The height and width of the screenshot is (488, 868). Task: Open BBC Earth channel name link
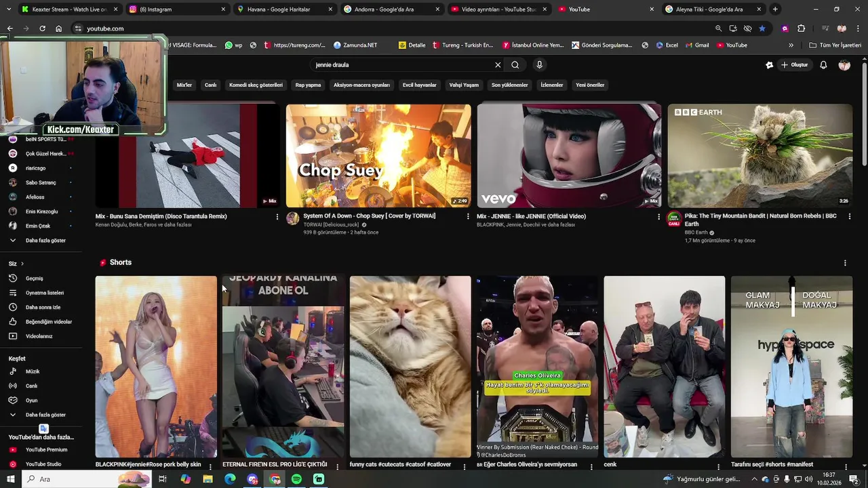(696, 232)
